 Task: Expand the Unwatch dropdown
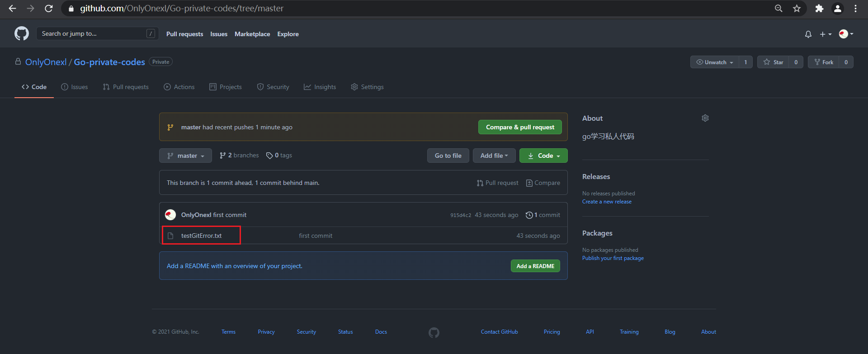[714, 62]
